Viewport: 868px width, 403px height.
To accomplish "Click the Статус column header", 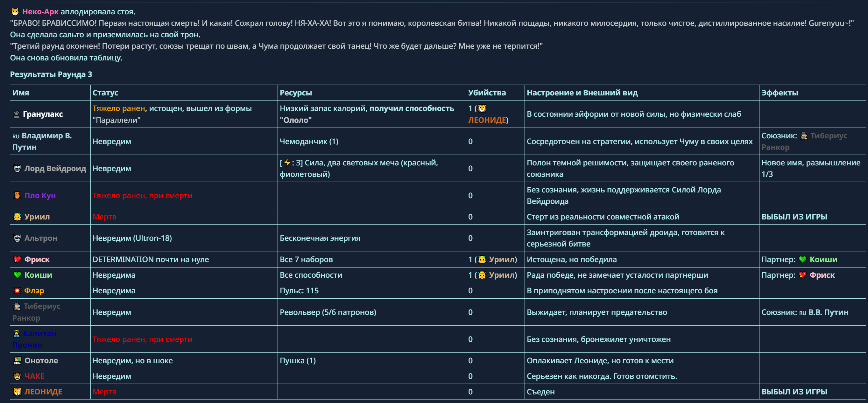I will tap(105, 93).
